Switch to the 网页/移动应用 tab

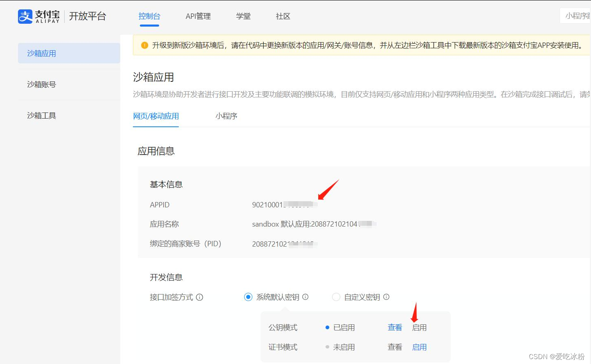click(x=156, y=116)
